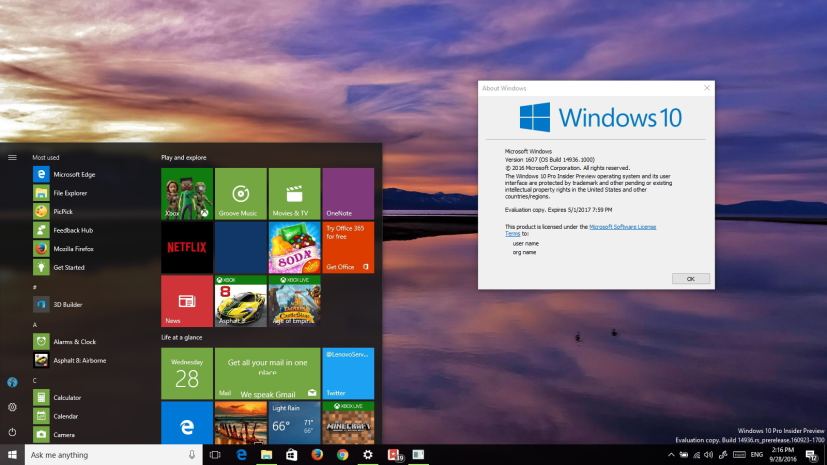Open the volume control in system tray

point(708,454)
